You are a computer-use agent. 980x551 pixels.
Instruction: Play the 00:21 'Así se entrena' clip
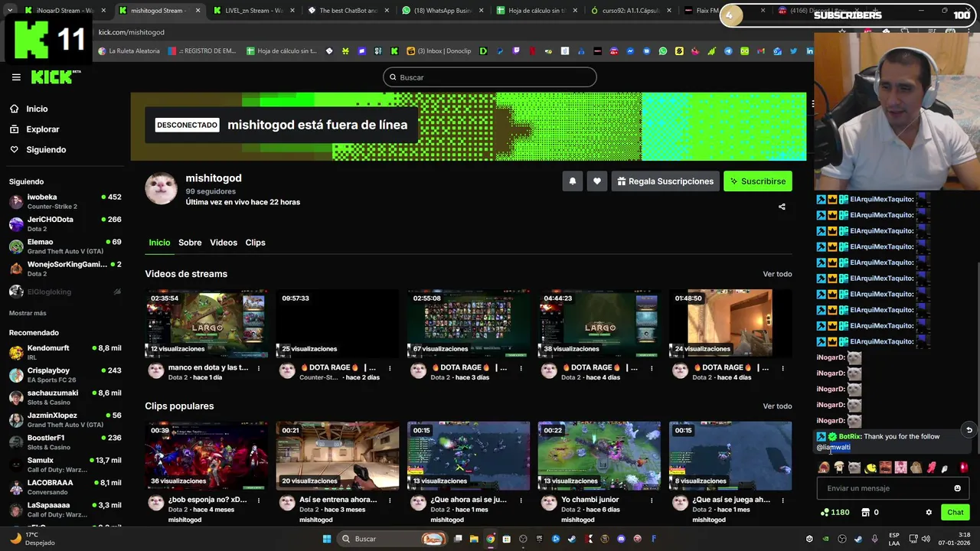coord(338,456)
